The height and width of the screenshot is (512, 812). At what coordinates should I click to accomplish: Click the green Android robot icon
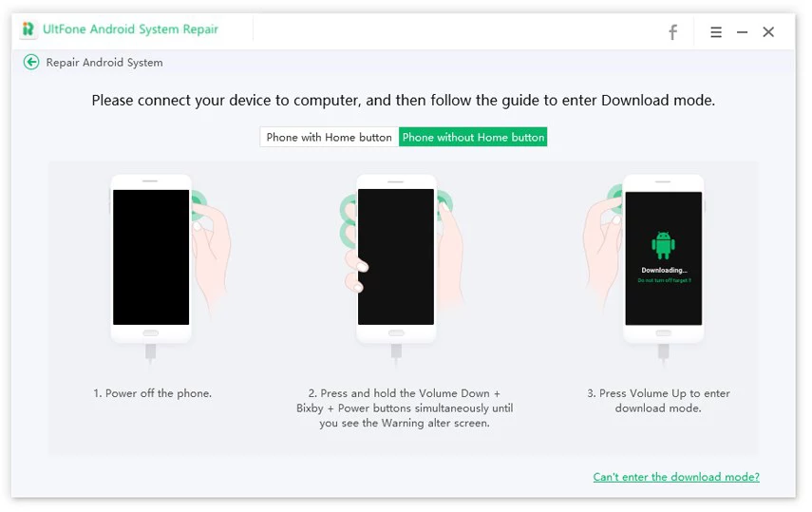click(663, 245)
